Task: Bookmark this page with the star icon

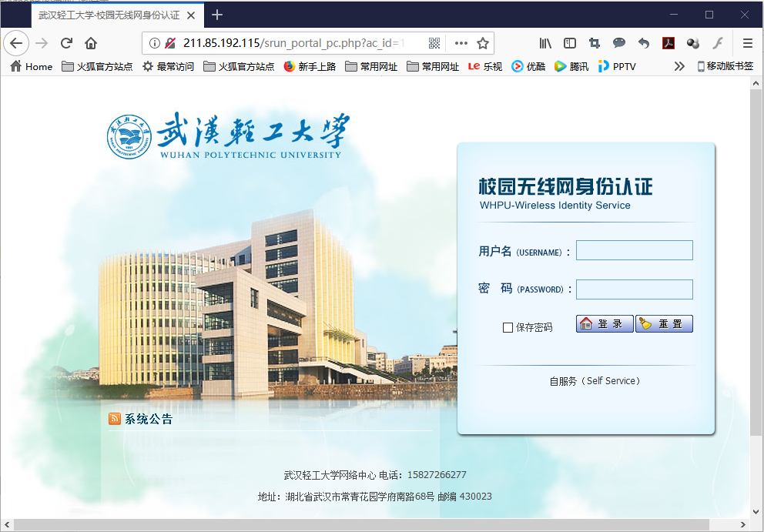Action: 483,43
